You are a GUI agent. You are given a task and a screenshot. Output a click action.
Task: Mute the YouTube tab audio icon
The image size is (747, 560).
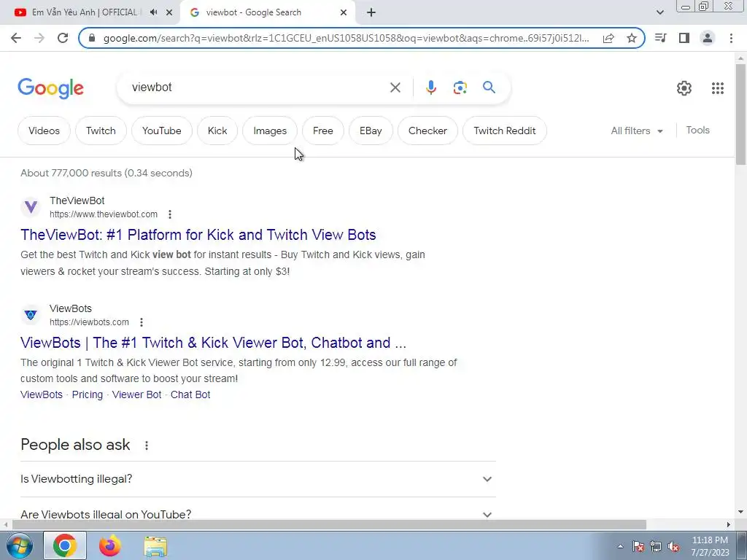[153, 12]
